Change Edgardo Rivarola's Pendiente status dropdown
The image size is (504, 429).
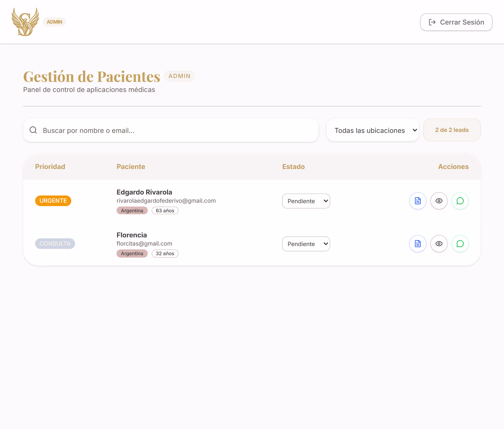(306, 201)
